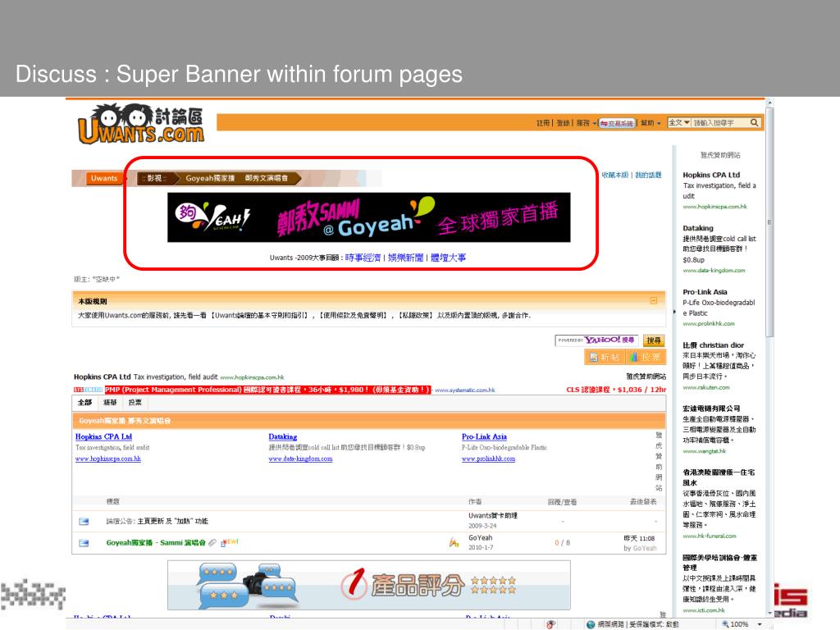Open the Pro-Link Asia sponsor link in thread area
Viewport: 840px width, 630px height.
pos(484,436)
